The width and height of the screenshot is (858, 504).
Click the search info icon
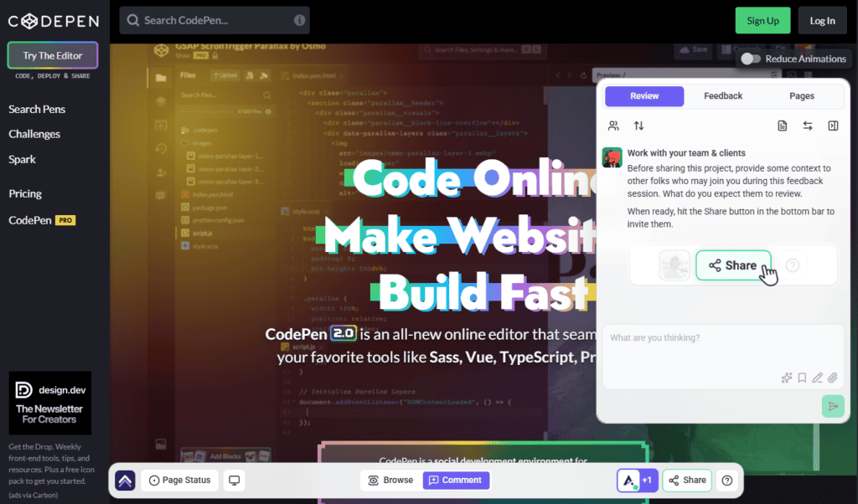point(299,20)
